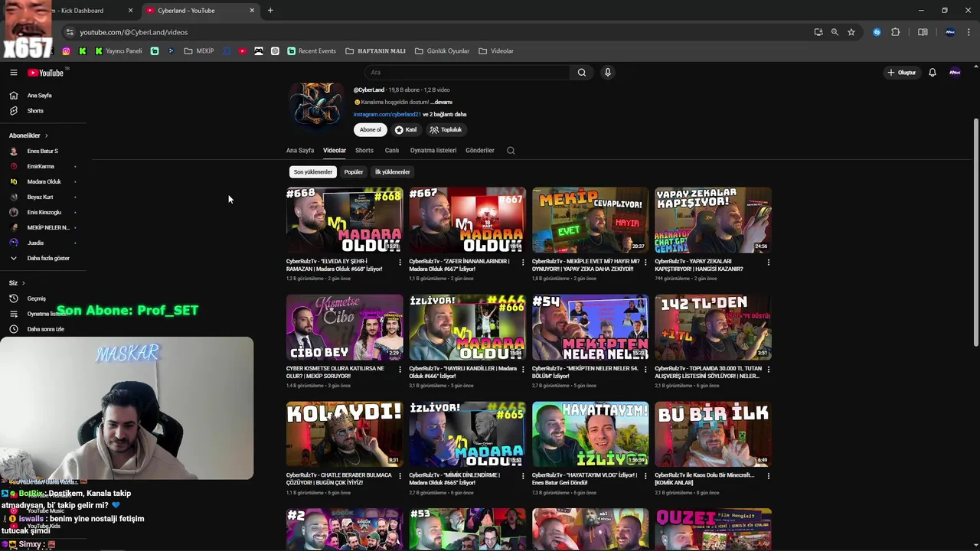
Task: Expand 'Daha fazla göster' in subscriptions
Action: pyautogui.click(x=47, y=258)
